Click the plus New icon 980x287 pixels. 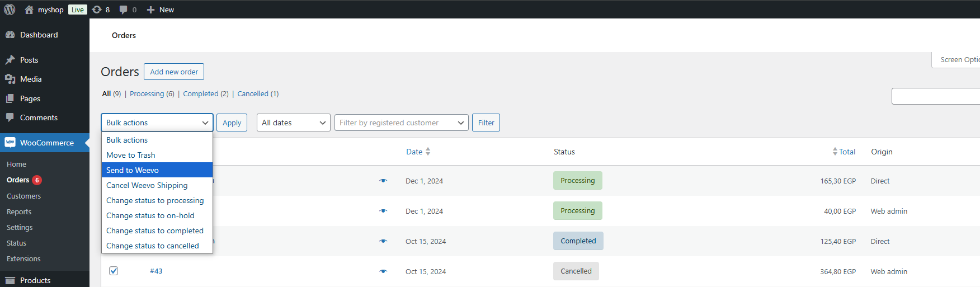pyautogui.click(x=150, y=10)
